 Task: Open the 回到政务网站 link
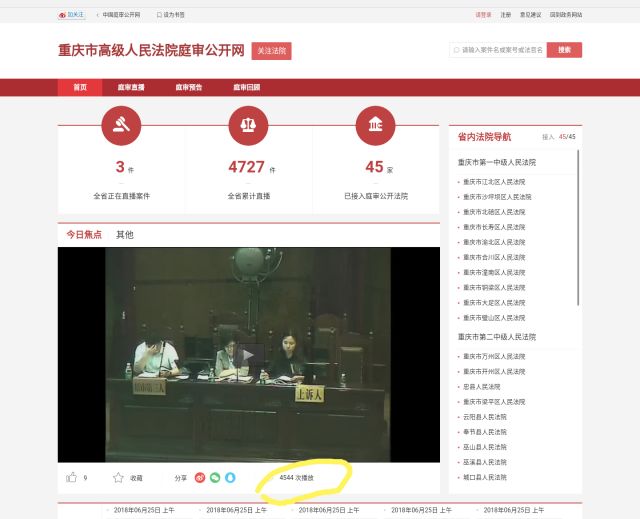coord(566,15)
